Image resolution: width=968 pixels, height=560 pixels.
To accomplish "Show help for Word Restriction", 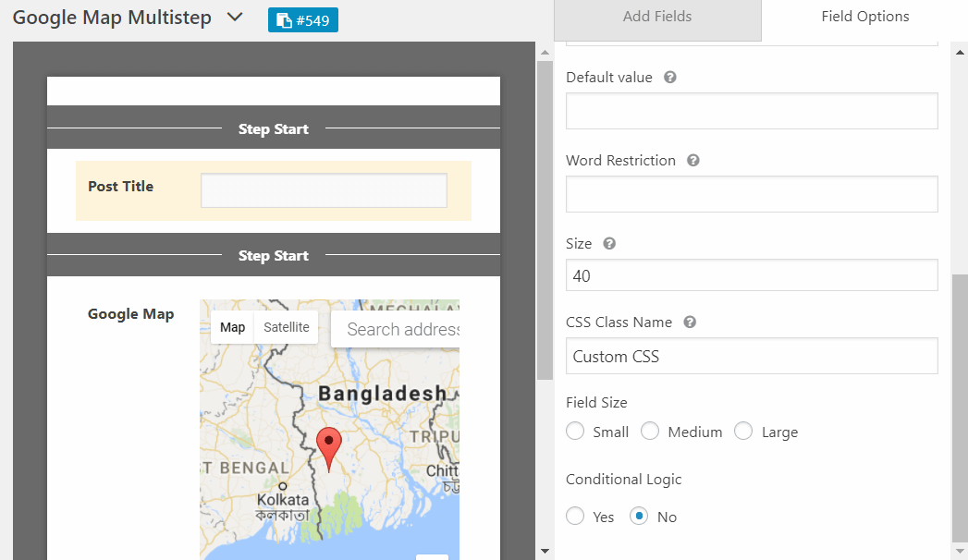I will [693, 161].
